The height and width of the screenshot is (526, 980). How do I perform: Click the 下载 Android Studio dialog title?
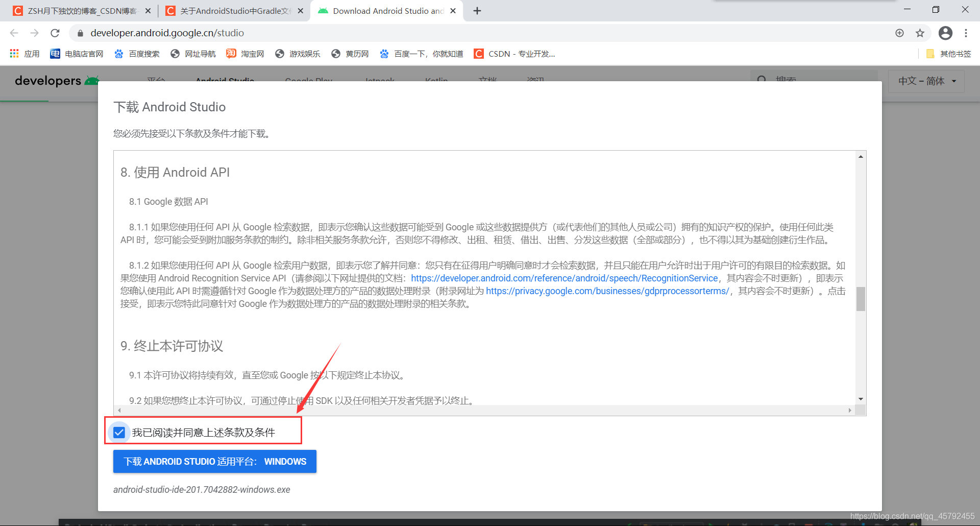click(x=169, y=107)
